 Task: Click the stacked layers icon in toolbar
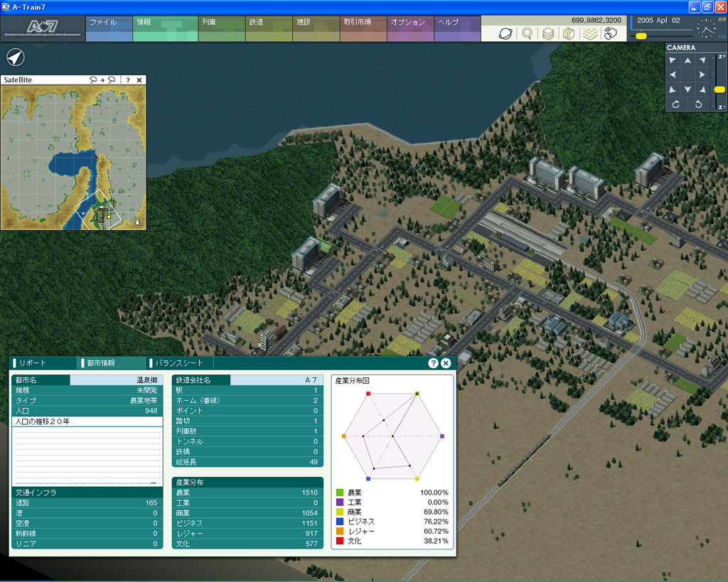[548, 33]
